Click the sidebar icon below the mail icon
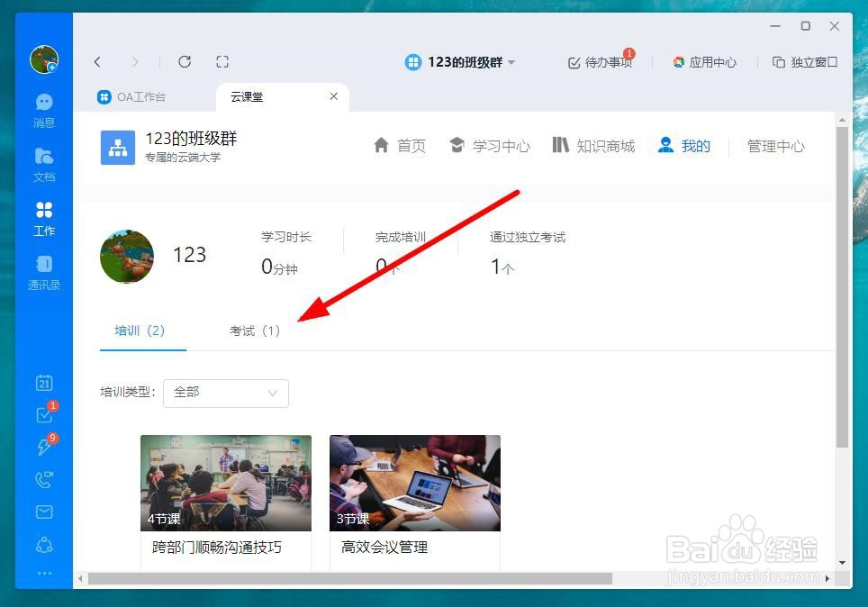The image size is (868, 607). [44, 545]
